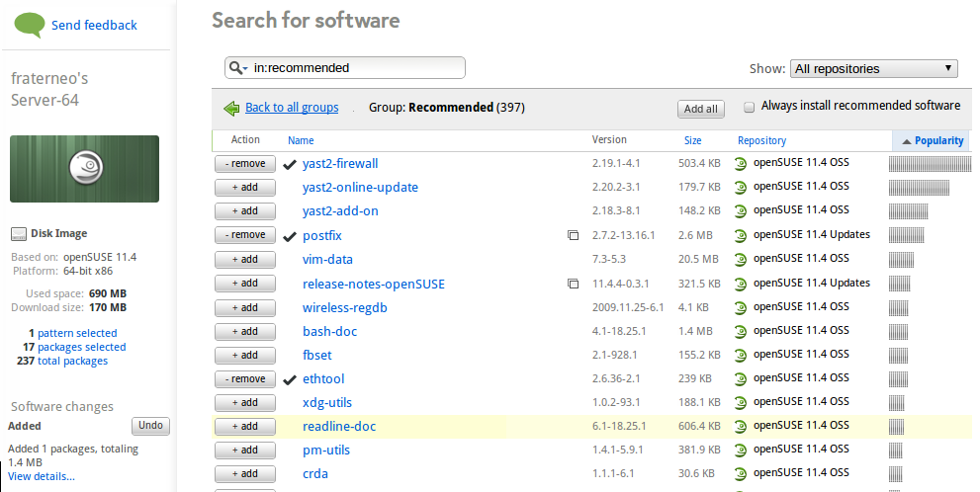The image size is (980, 492).
Task: Click the yast2-firewall popularity bar
Action: tap(930, 164)
